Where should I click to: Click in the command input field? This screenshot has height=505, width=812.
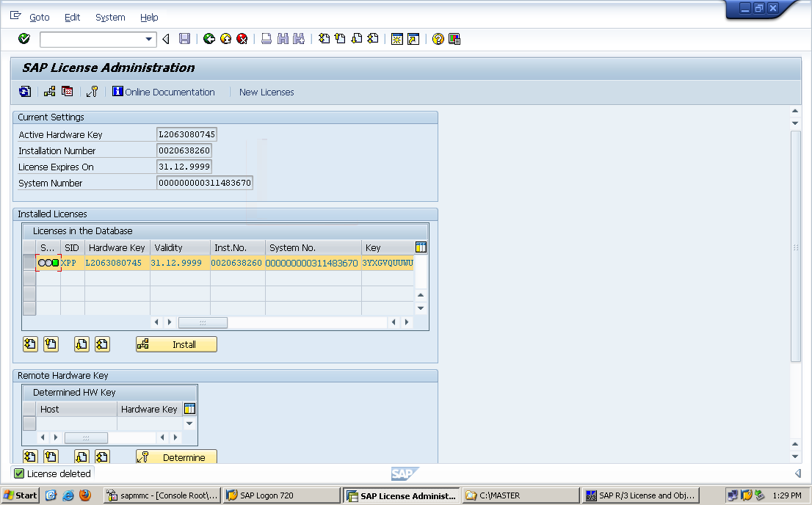[93, 40]
